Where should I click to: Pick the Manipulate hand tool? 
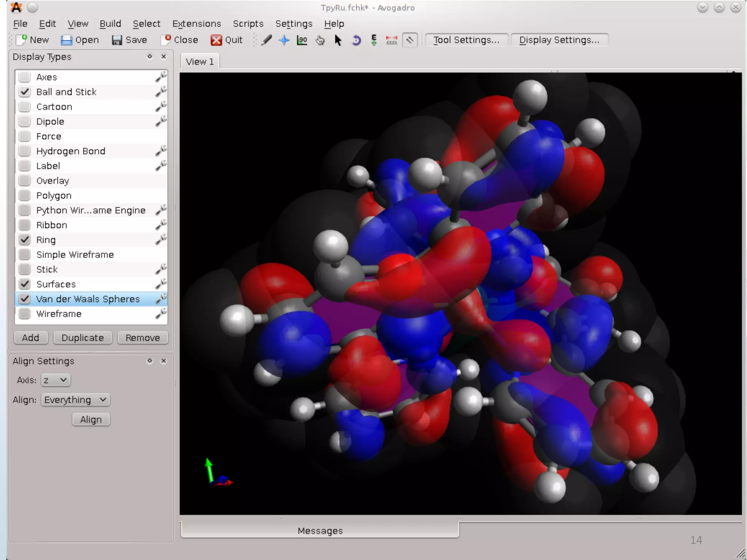pos(320,40)
